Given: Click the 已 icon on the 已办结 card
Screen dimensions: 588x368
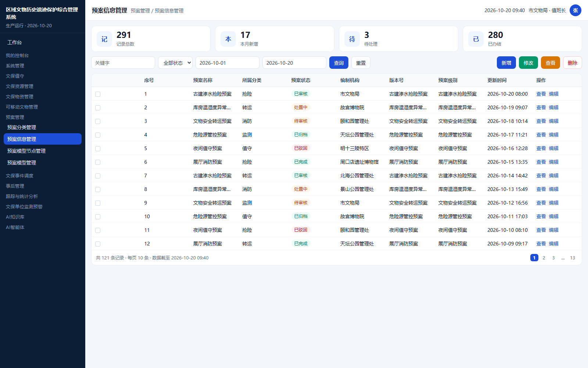Looking at the screenshot, I should click(476, 39).
